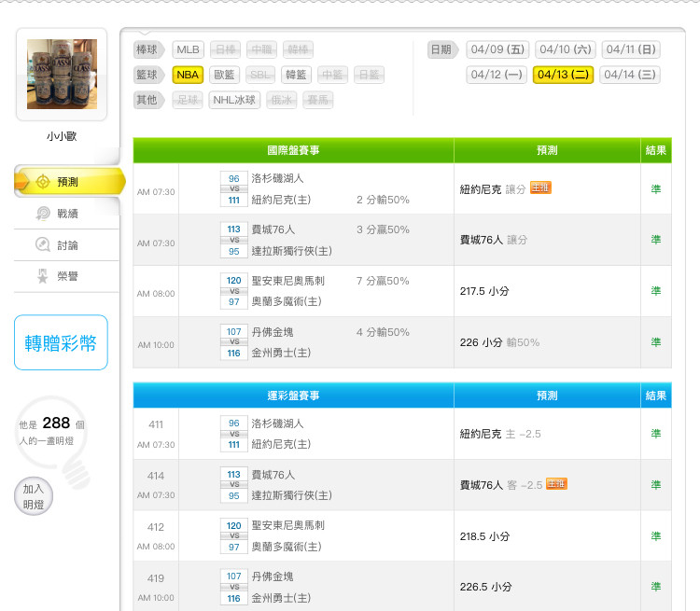Click 金州勇士(主) in the international table
This screenshot has width=700, height=611.
click(281, 353)
